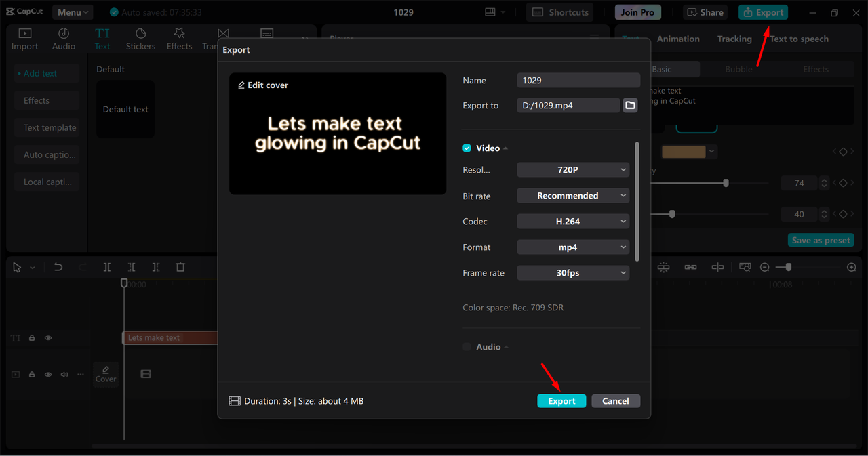The width and height of the screenshot is (868, 456).
Task: Click the stepper arrows beside value 74
Action: pos(824,183)
